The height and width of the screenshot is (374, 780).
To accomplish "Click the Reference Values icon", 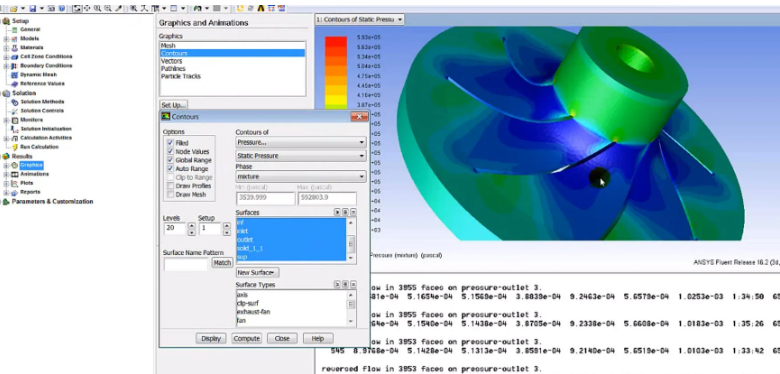I will (x=14, y=84).
